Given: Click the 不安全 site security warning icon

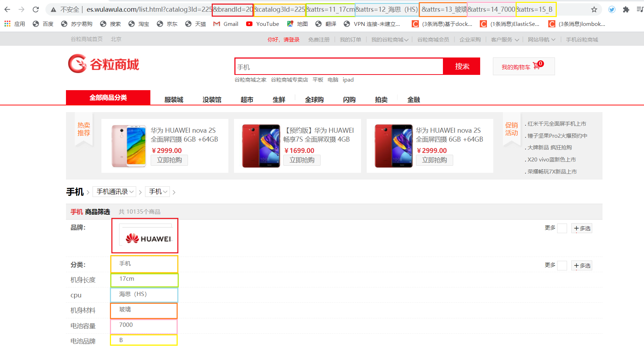Looking at the screenshot, I should click(x=53, y=10).
